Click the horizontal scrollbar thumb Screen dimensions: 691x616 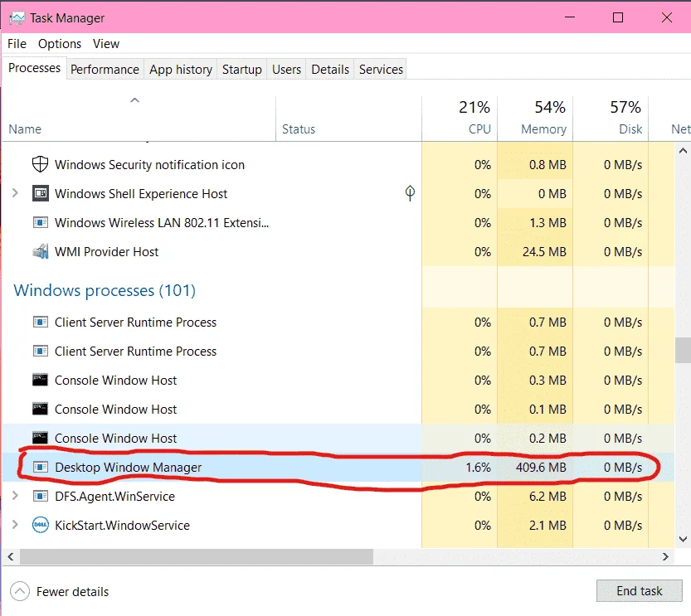tap(197, 556)
